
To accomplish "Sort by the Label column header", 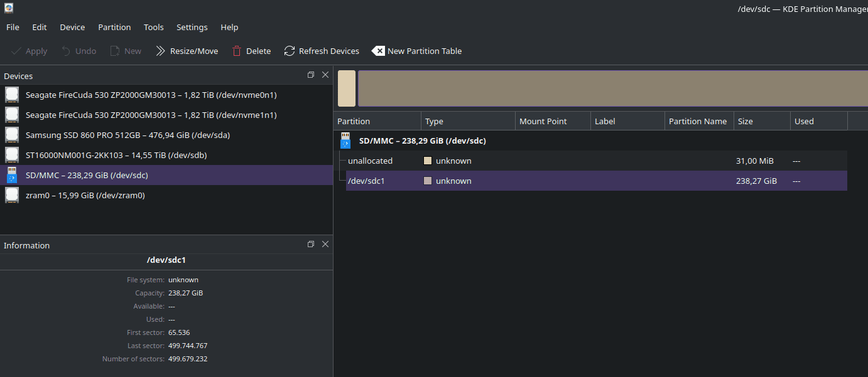I will tap(628, 121).
